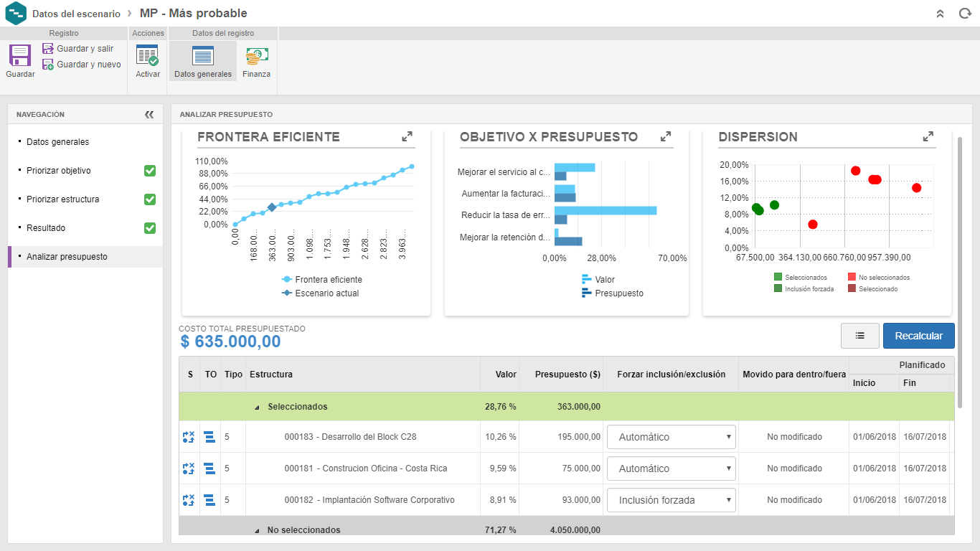
Task: Click the Escenario actual diamond marker on chart
Action: coord(272,207)
